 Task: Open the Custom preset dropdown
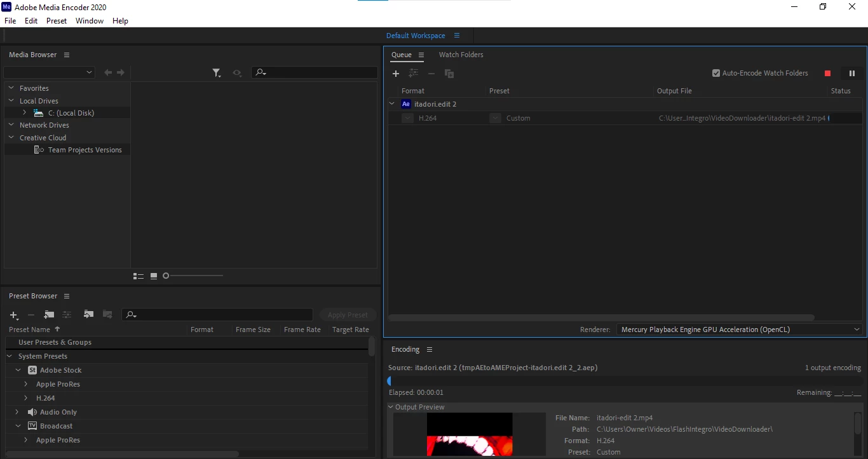tap(495, 118)
